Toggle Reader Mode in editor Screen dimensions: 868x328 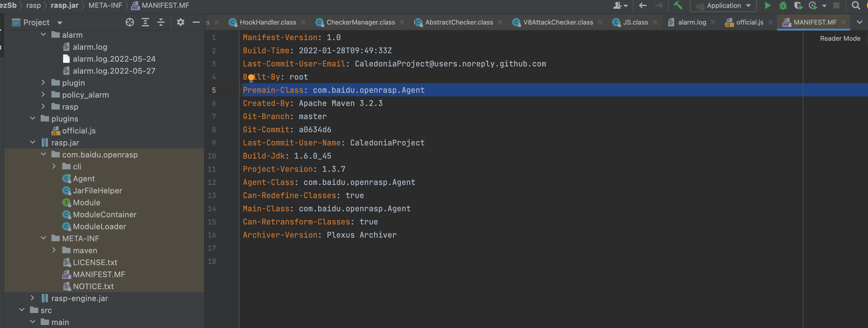tap(840, 38)
